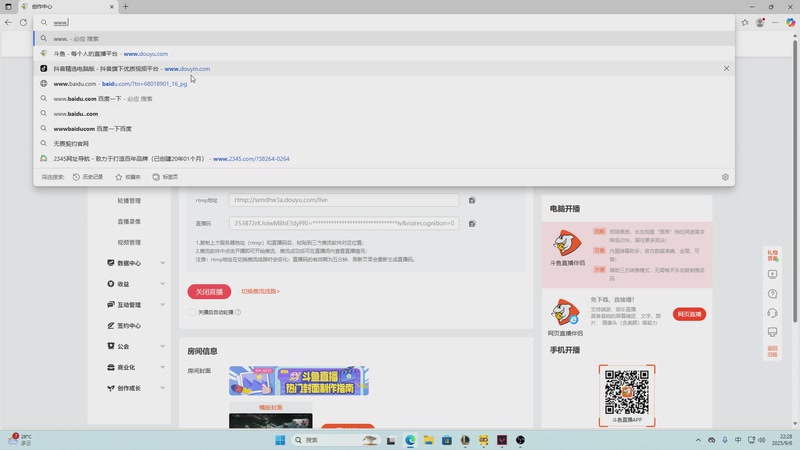Close the 创作中心 tab
This screenshot has height=450, width=800.
(x=112, y=7)
